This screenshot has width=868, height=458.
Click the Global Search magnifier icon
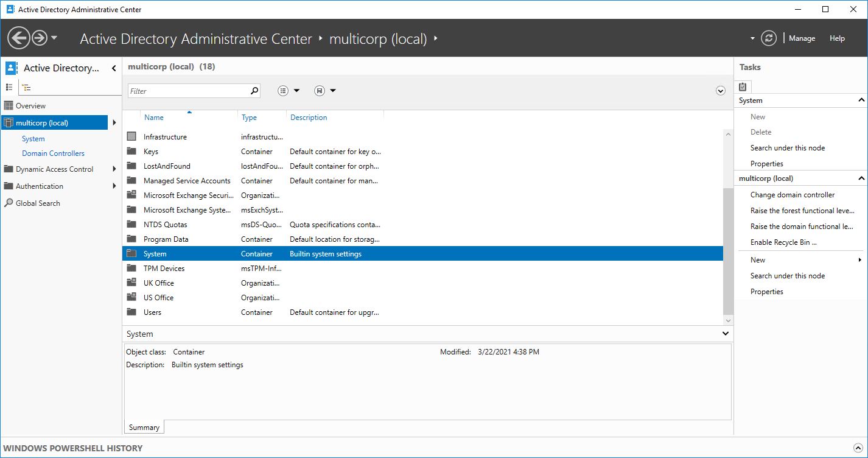[9, 203]
